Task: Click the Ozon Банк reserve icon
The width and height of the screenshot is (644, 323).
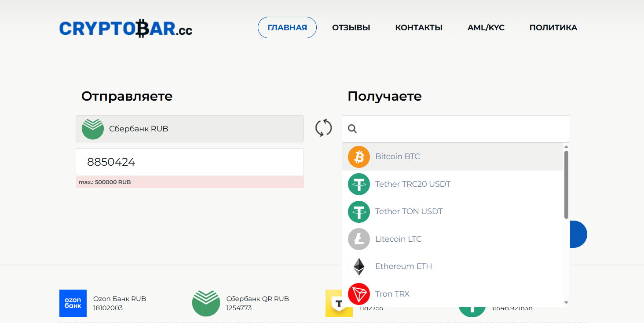Action: point(73,303)
